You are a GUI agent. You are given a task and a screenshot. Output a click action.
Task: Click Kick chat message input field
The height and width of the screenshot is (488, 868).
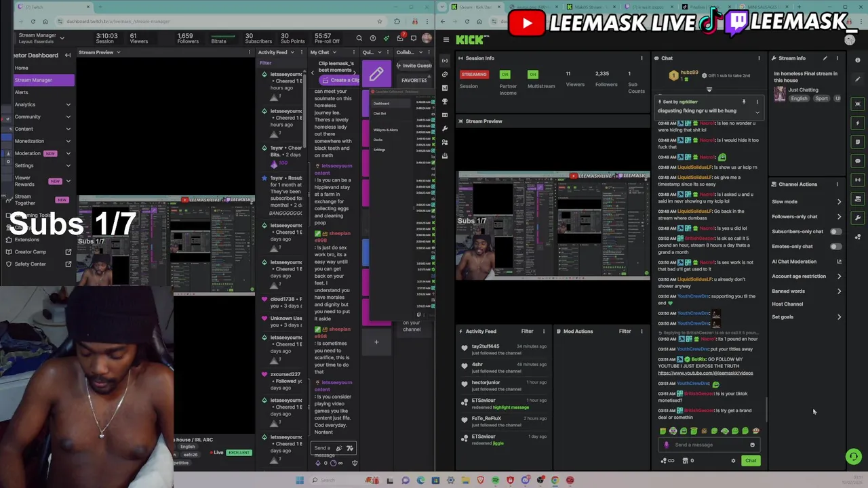(709, 445)
